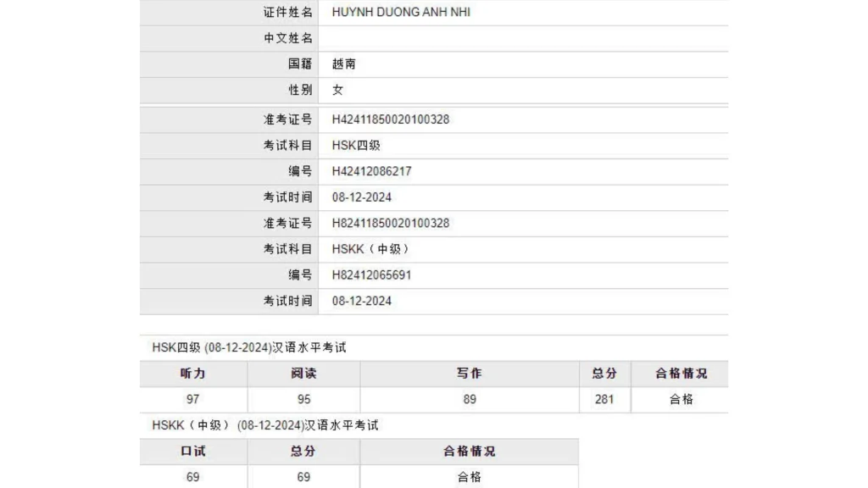
Task: Click the exam subject HSKK（中级）value
Action: [x=371, y=249]
